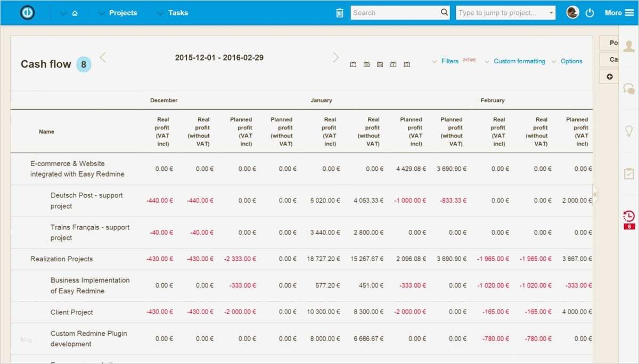
Task: Expand the home menu dropdown chevron
Action: 64,13
